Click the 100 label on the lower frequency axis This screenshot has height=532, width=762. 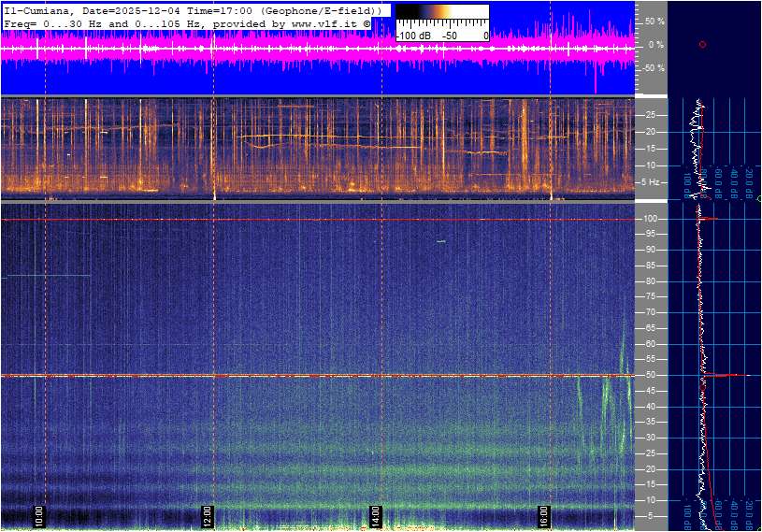(652, 219)
